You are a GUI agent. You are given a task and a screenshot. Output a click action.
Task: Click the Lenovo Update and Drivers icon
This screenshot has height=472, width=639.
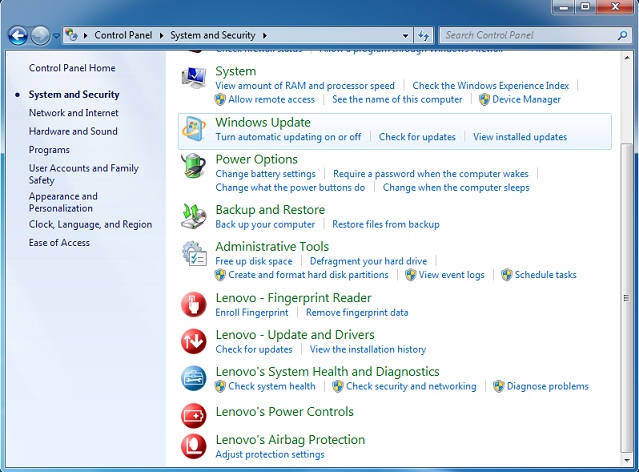(x=194, y=341)
